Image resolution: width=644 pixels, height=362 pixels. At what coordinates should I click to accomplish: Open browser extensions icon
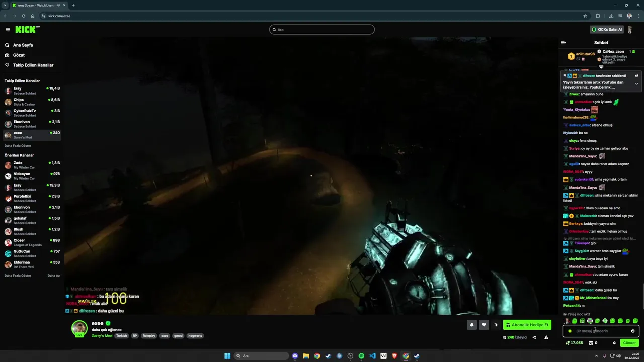(598, 16)
